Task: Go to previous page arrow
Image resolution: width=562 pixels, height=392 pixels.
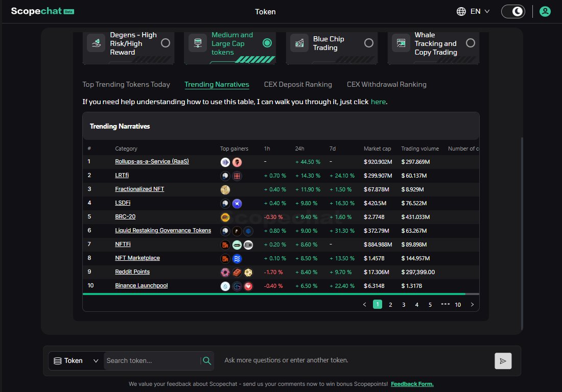Action: point(364,304)
